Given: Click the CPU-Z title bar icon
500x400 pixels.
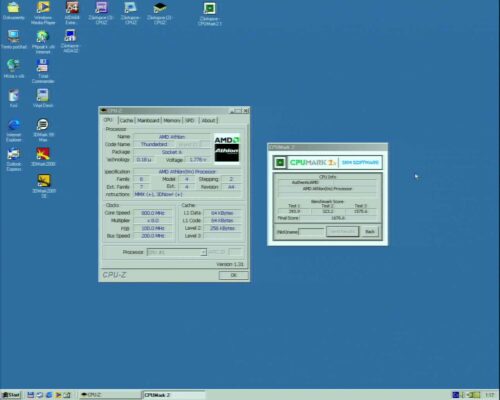Looking at the screenshot, I should (104, 110).
